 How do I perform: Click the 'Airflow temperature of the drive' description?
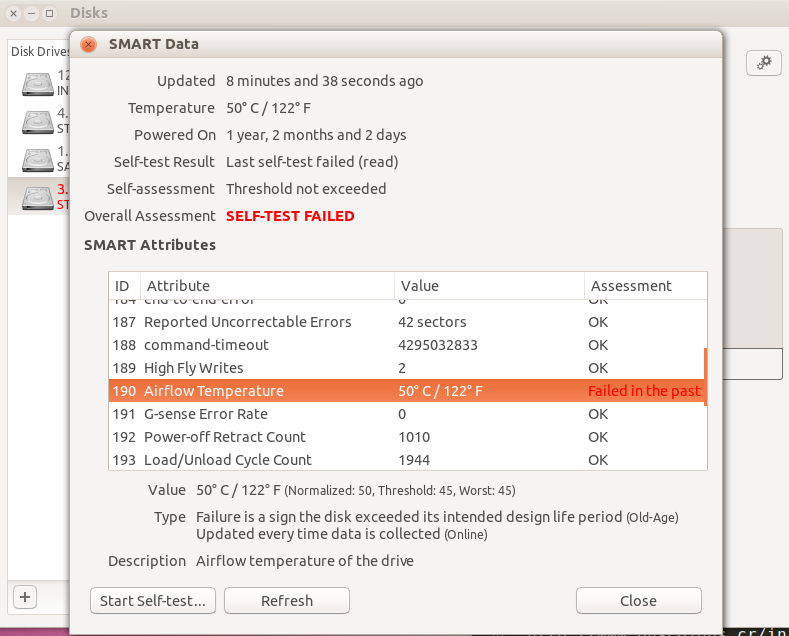(305, 561)
